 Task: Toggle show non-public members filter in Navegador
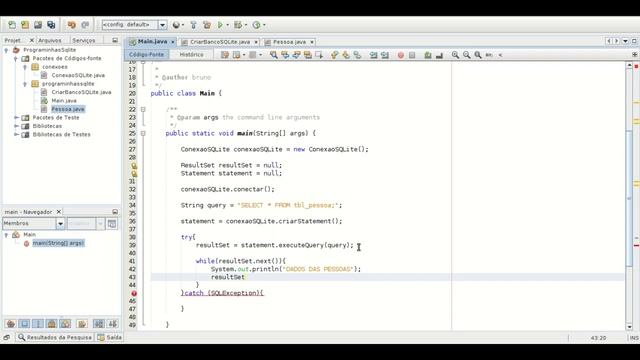coord(51,324)
